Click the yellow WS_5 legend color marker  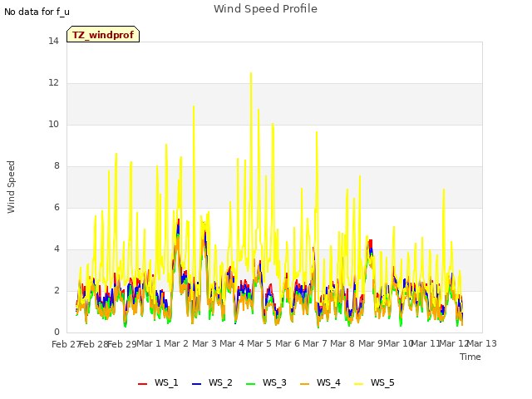point(358,384)
